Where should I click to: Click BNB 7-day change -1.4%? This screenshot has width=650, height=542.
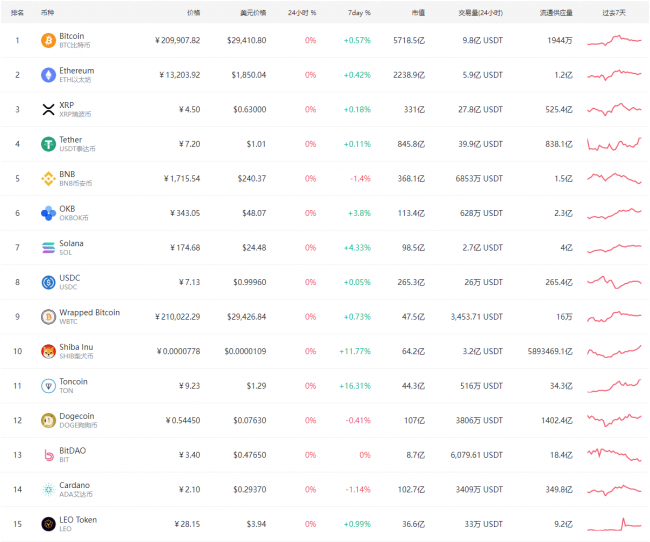360,179
